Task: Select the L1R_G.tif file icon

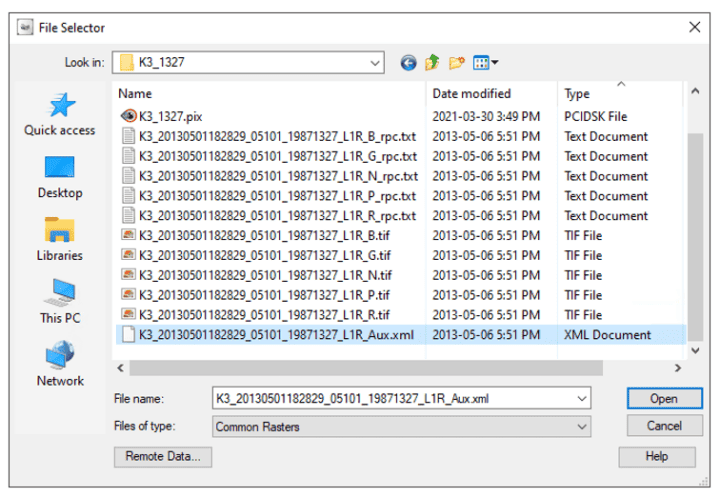Action: [x=129, y=254]
